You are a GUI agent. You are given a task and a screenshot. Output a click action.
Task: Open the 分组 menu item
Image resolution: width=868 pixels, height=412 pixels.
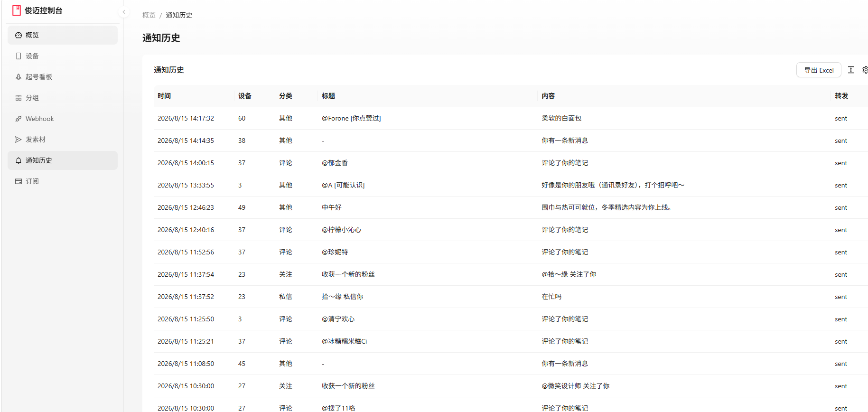coord(63,98)
